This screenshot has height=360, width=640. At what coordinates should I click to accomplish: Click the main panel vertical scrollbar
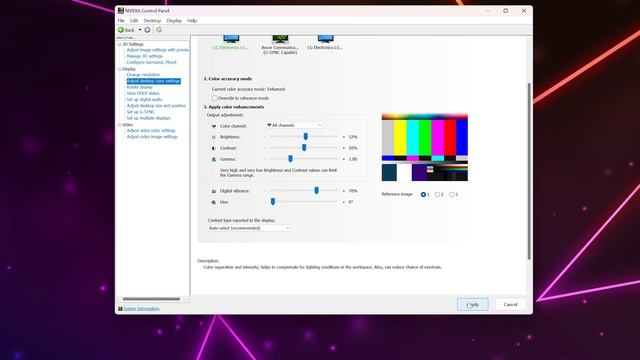(529, 171)
